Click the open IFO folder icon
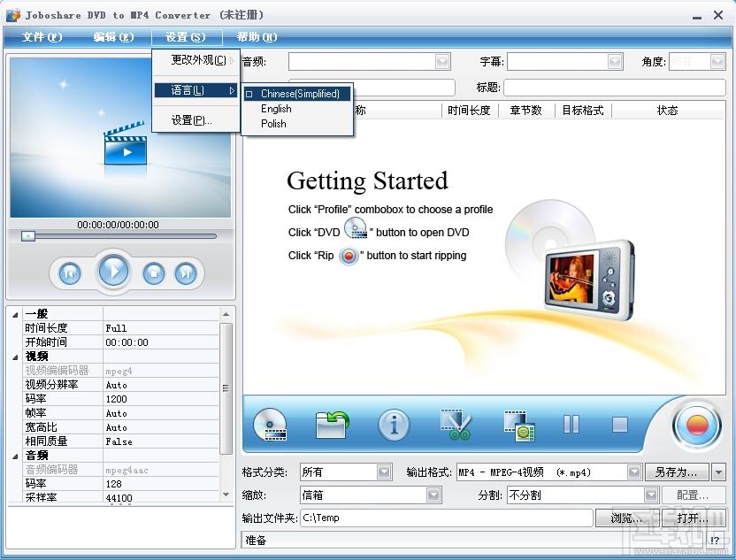The image size is (736, 560). tap(332, 425)
